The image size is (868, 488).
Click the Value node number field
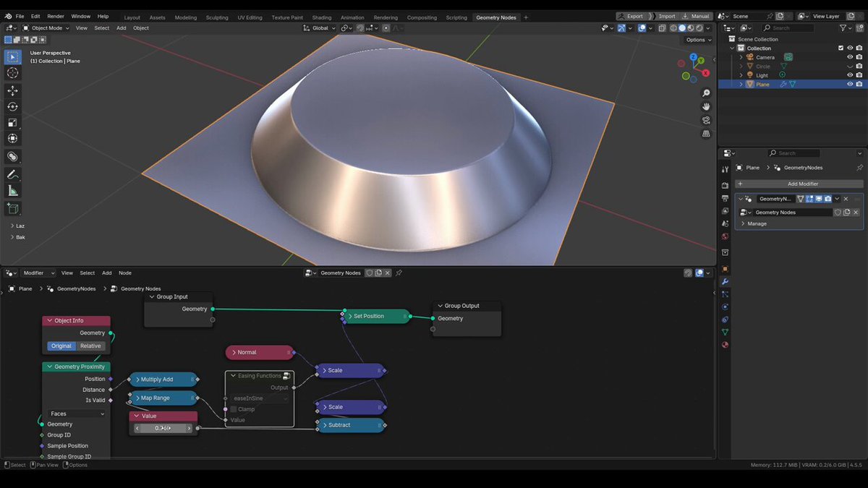pos(163,428)
